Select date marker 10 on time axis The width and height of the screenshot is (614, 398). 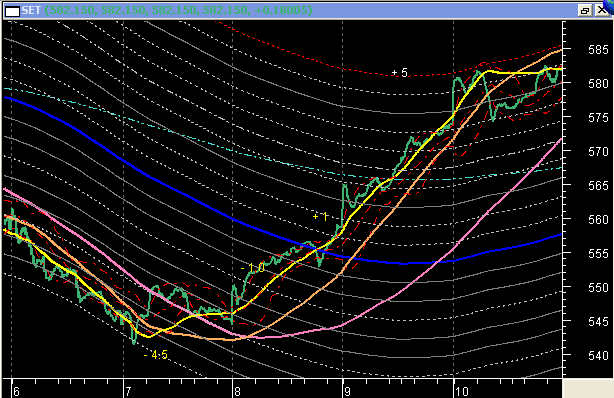pos(462,391)
